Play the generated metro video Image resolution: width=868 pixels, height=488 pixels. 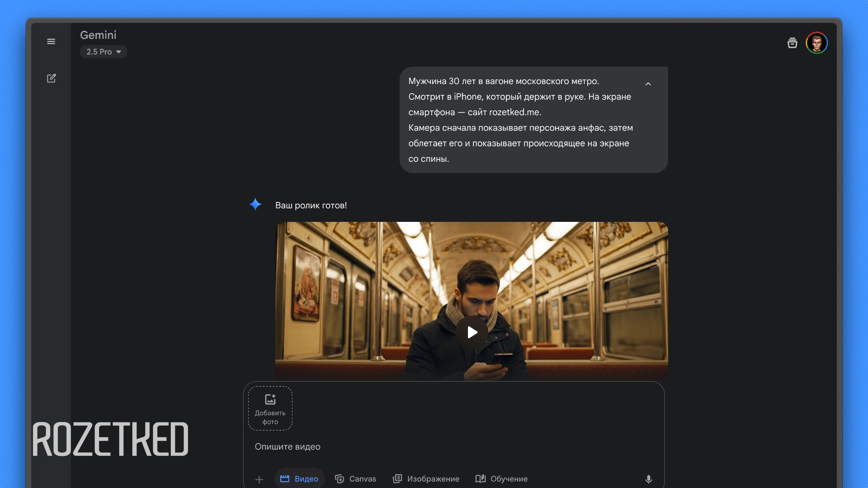472,332
